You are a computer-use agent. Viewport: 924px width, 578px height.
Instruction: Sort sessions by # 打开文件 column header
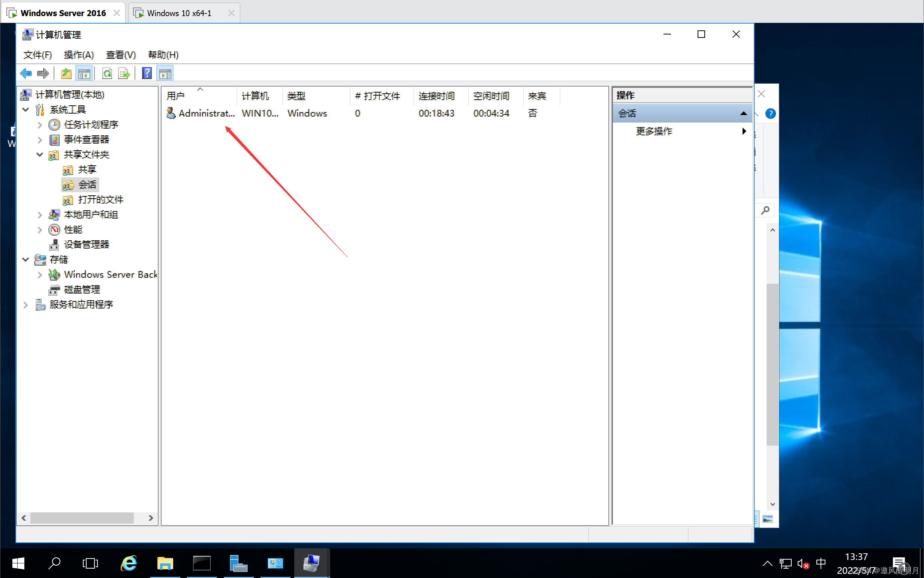[x=382, y=96]
